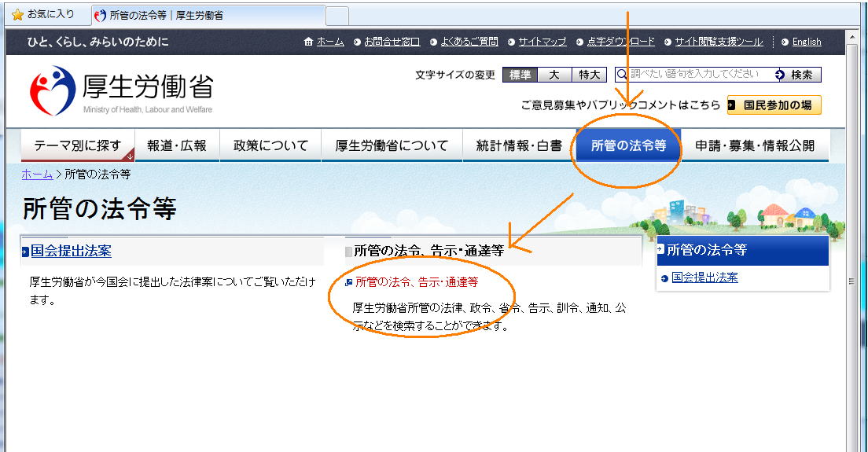The image size is (868, 452).
Task: Select the 申請・募集・情報公開 tab
Action: 755,145
